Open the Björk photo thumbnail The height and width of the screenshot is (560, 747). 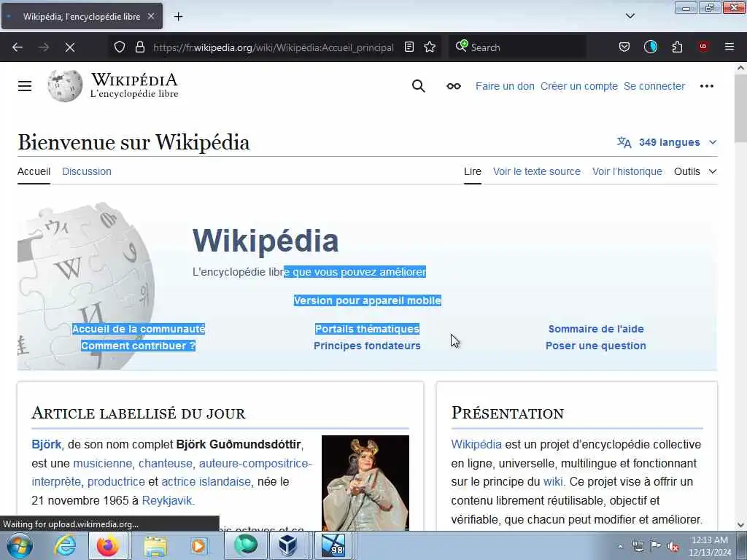click(365, 483)
